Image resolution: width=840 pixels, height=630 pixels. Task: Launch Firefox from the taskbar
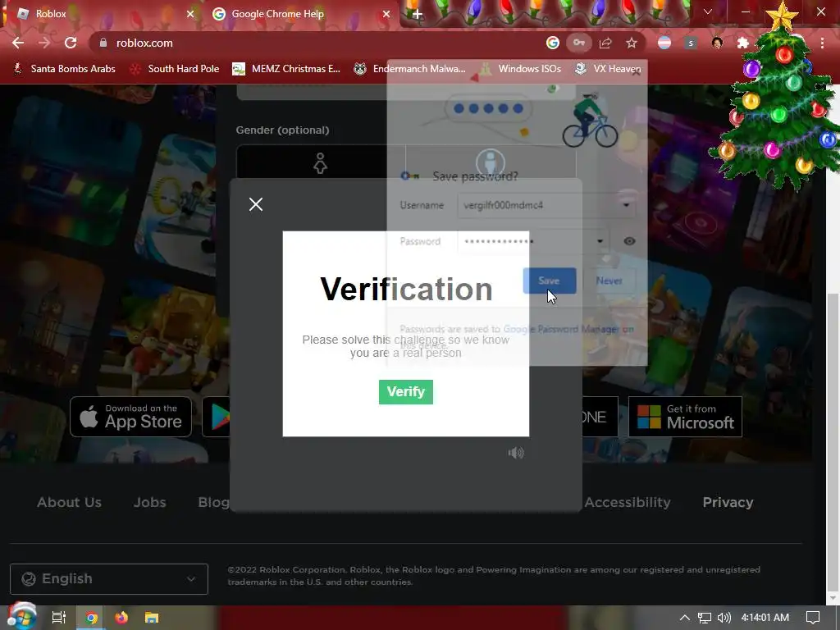pos(121,618)
